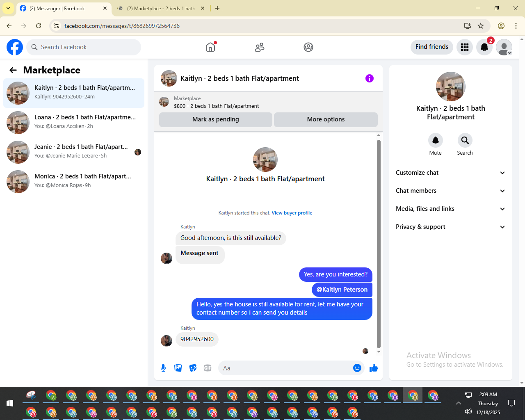Open emoji picker in message box
The image size is (525, 420).
pos(357,368)
